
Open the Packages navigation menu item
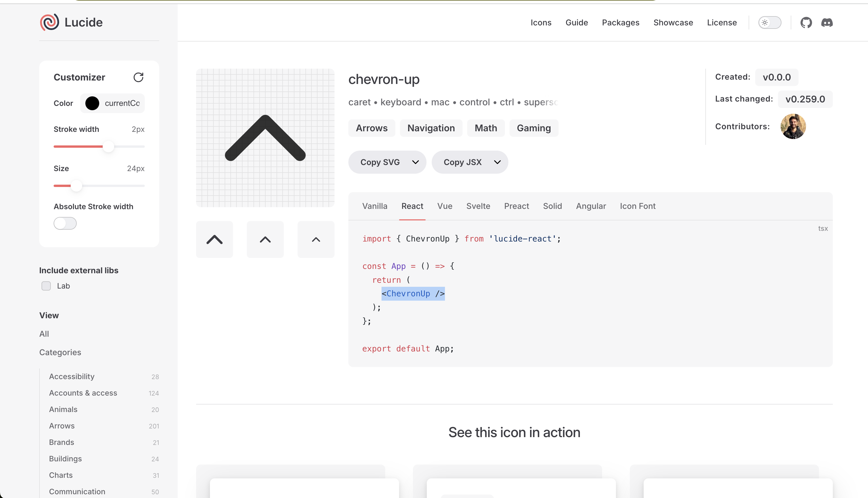click(x=620, y=23)
